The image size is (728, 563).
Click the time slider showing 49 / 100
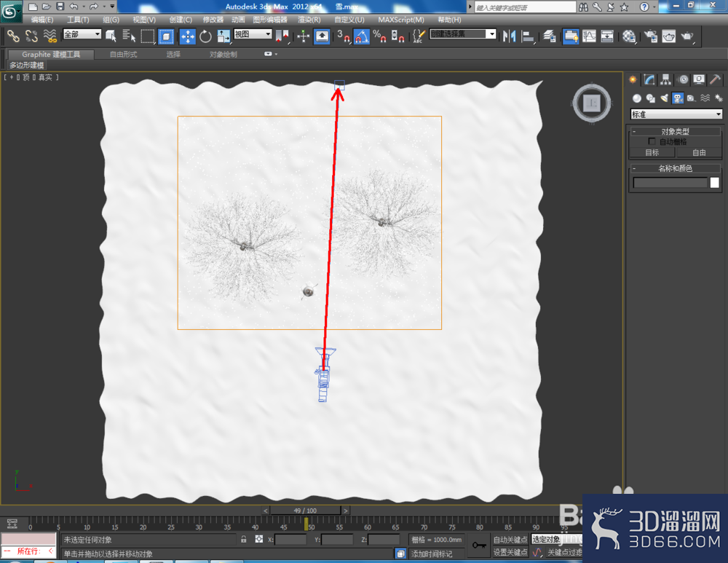(x=305, y=511)
